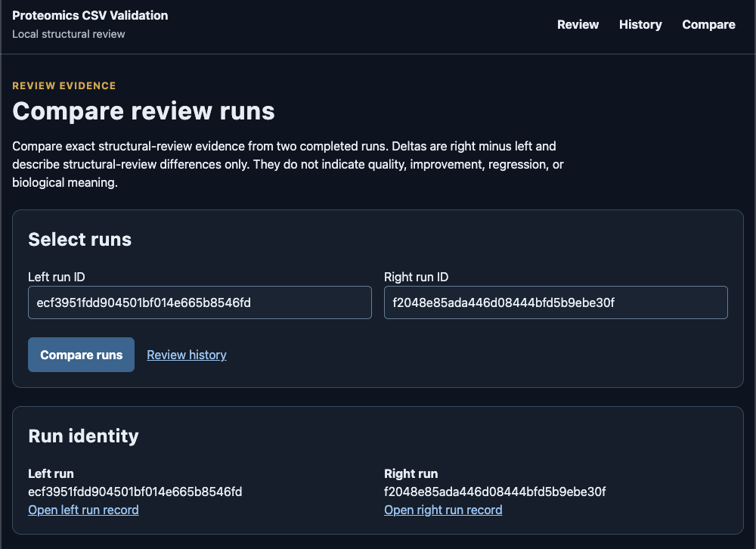756x549 pixels.
Task: Open the Review history link
Action: pos(187,355)
